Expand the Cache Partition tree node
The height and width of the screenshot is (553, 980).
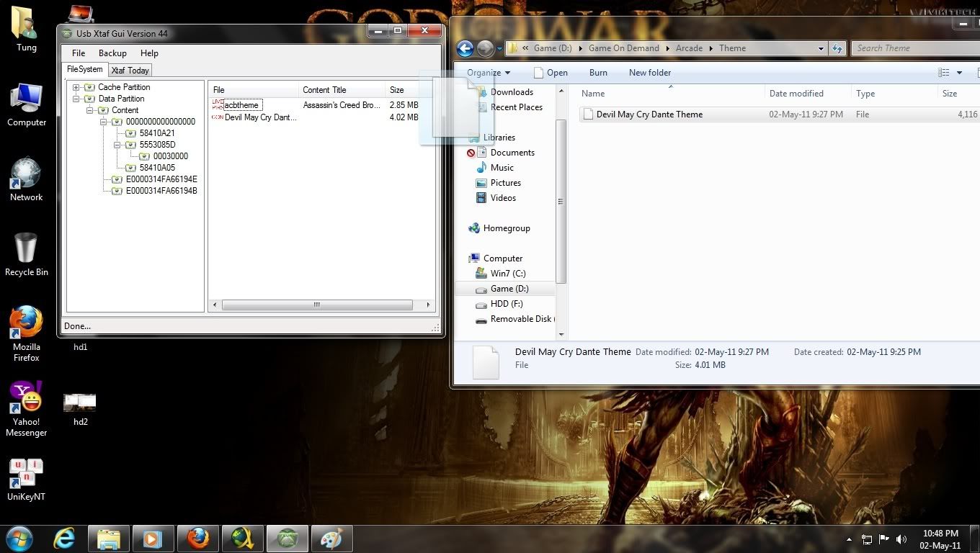point(76,87)
